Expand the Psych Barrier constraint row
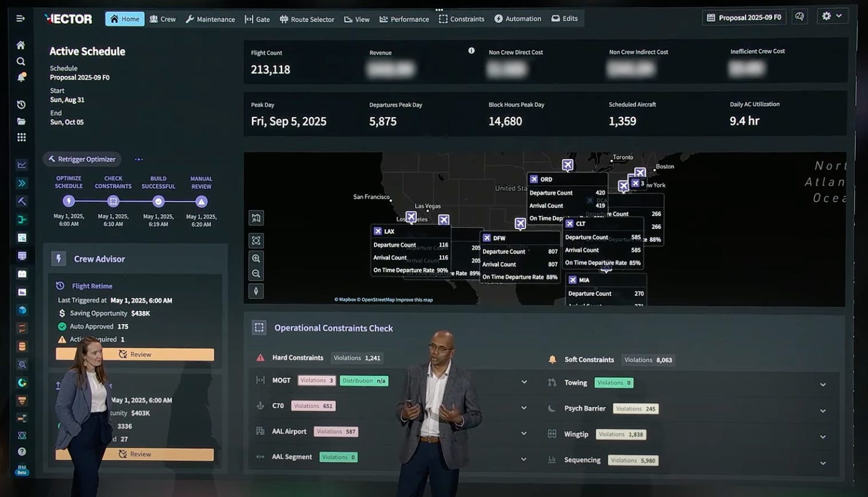 823,410
